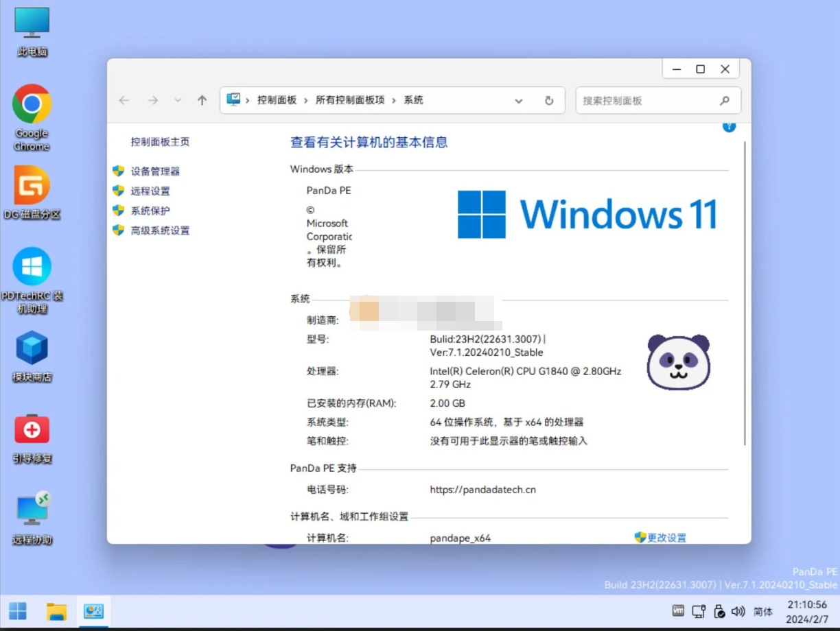Navigate to 控制面板 in the breadcrumb
The image size is (840, 631).
pyautogui.click(x=277, y=100)
